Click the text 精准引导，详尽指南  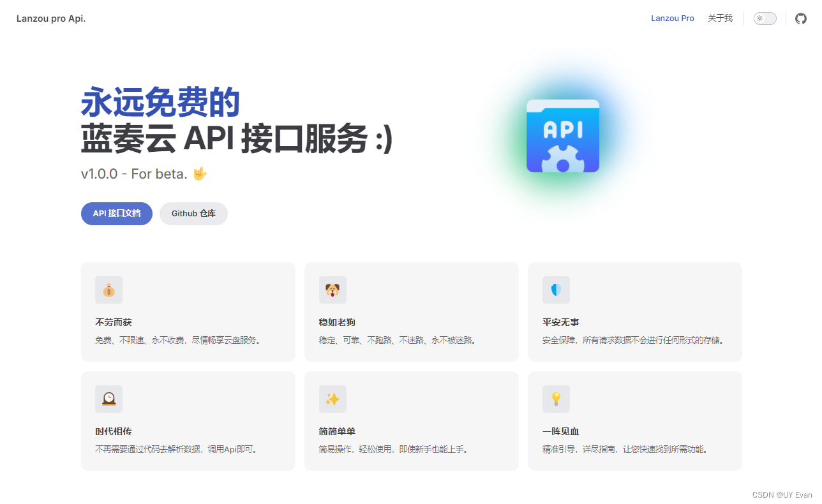(579, 449)
